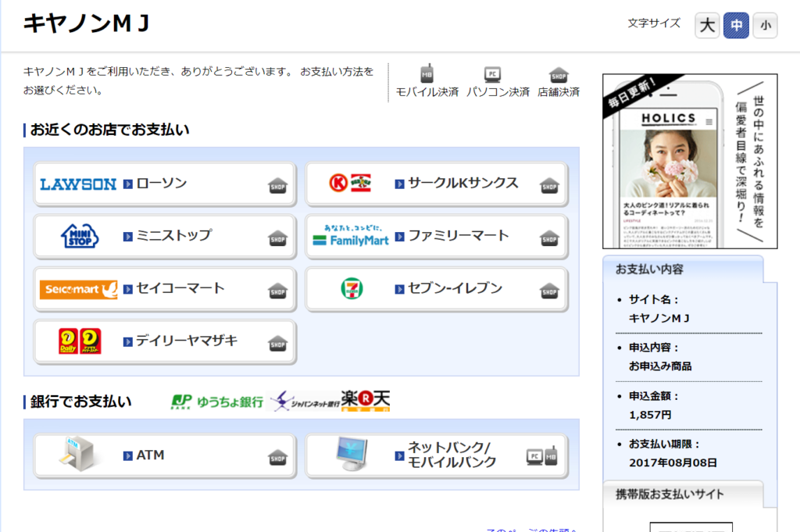800x532 pixels.
Task: Choose ローソン as payment store
Action: [x=165, y=184]
